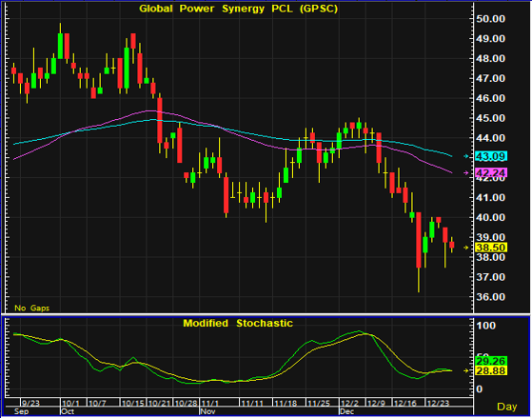Click the 41.00 price axis label
Screen dimensions: 532x418
click(490, 198)
